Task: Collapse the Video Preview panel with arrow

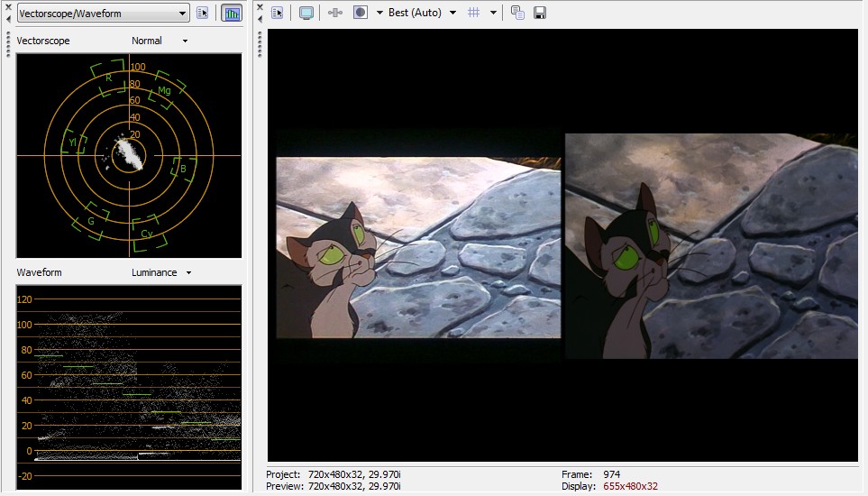Action: coord(260,19)
